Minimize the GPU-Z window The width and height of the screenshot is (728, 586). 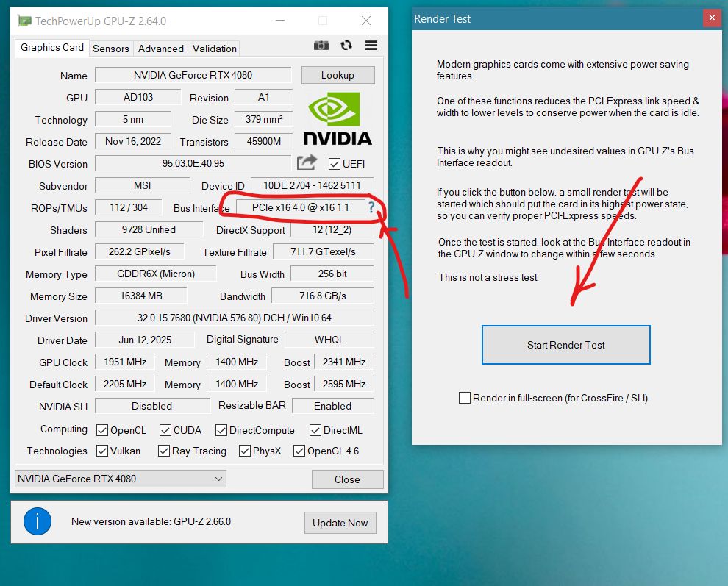pos(280,21)
